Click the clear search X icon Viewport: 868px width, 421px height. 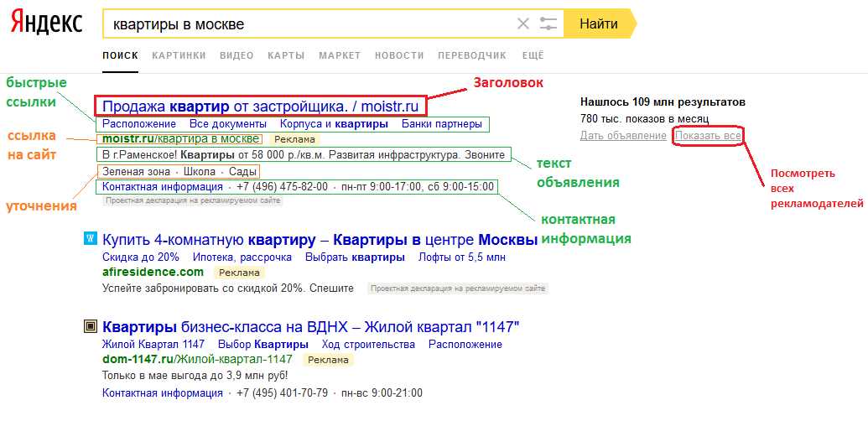point(523,23)
